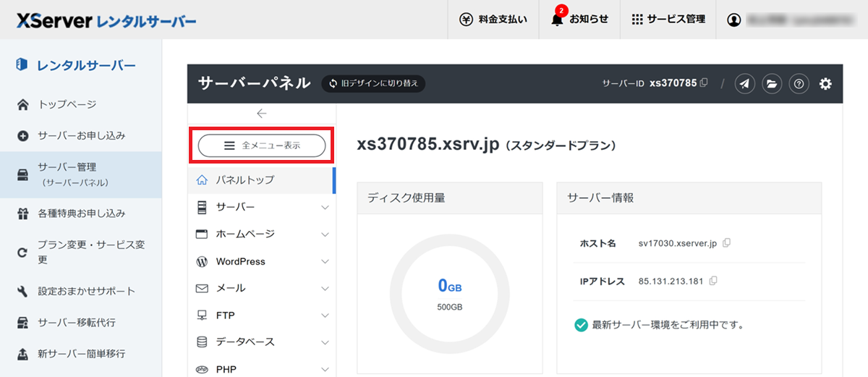Switch to old design with 旧デザインに切り替え

pyautogui.click(x=373, y=83)
